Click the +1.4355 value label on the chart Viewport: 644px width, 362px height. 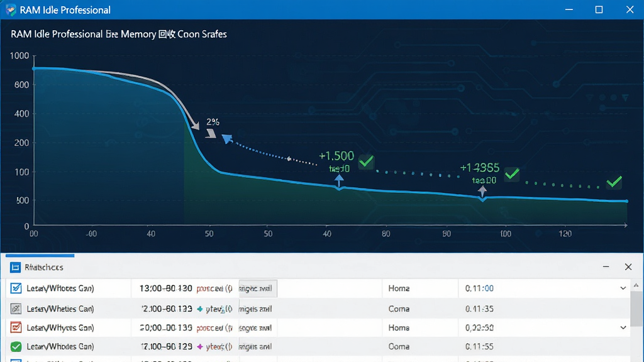[x=480, y=167]
